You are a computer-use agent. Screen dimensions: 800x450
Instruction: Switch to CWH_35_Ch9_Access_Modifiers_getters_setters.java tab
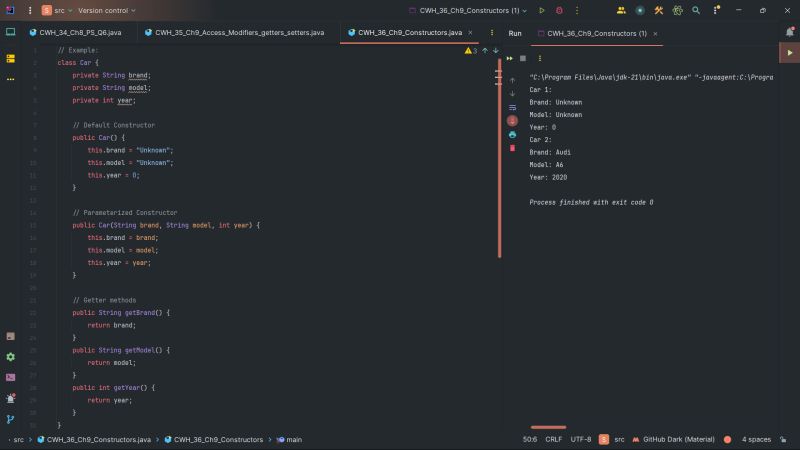pyautogui.click(x=238, y=33)
